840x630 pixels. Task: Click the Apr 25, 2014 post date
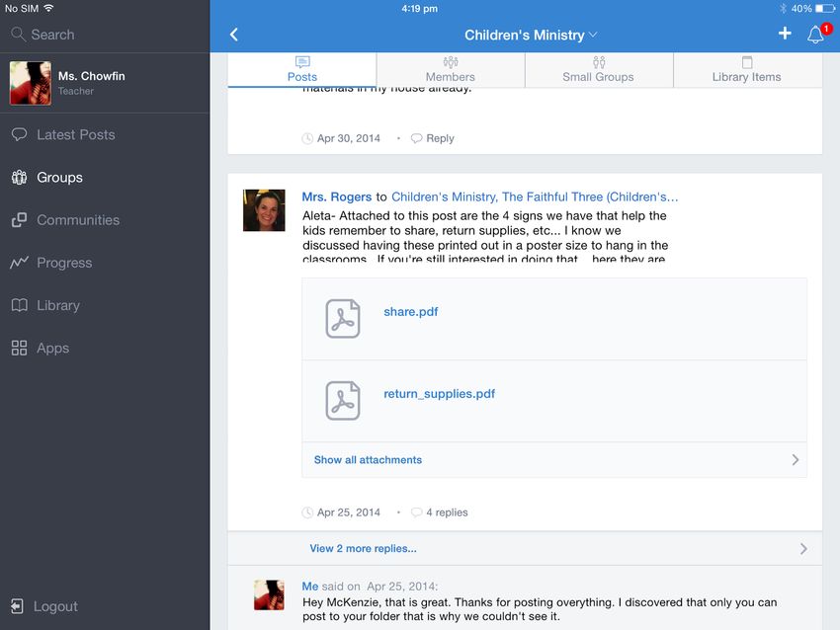click(x=349, y=512)
